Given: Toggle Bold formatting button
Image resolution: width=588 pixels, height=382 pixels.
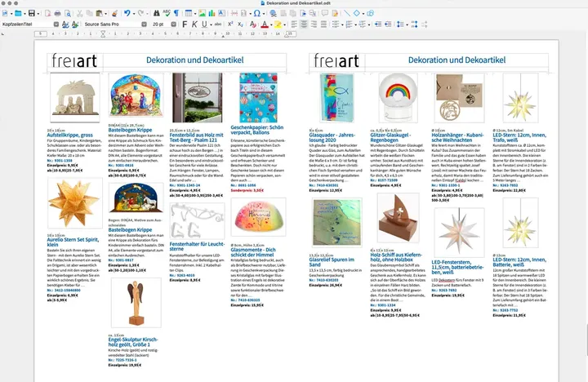Looking at the screenshot, I should click(185, 24).
